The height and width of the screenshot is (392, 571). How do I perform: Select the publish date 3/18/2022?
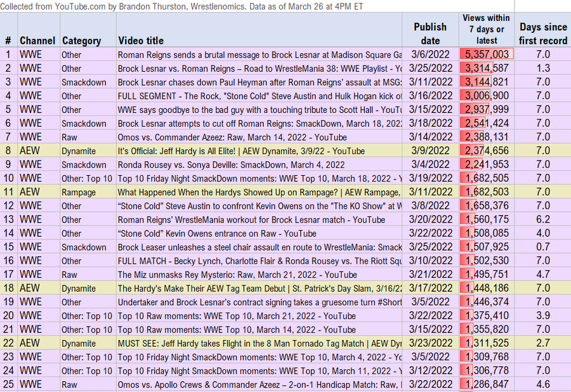click(430, 124)
